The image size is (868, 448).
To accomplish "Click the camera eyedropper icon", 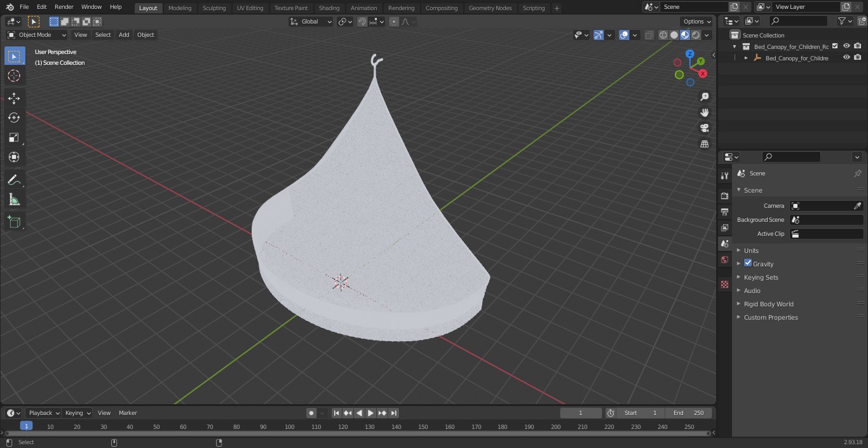I will (x=857, y=206).
